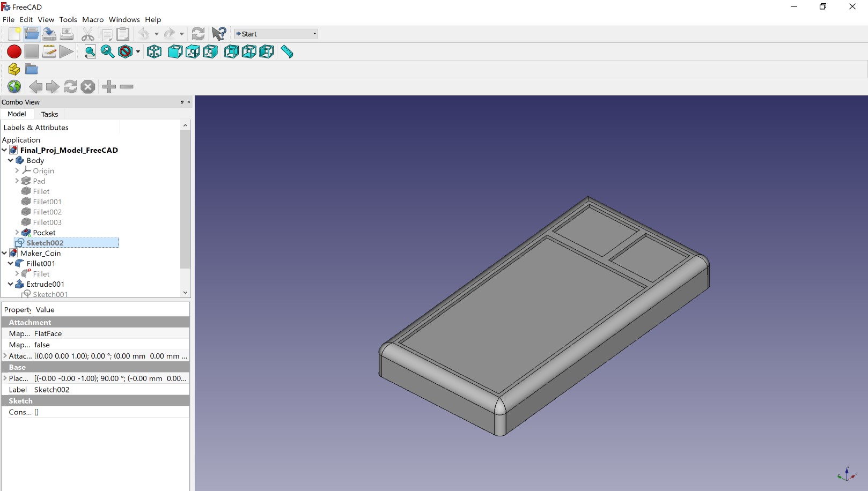This screenshot has width=868, height=491.
Task: Select the Measure distance ruler tool
Action: point(287,51)
